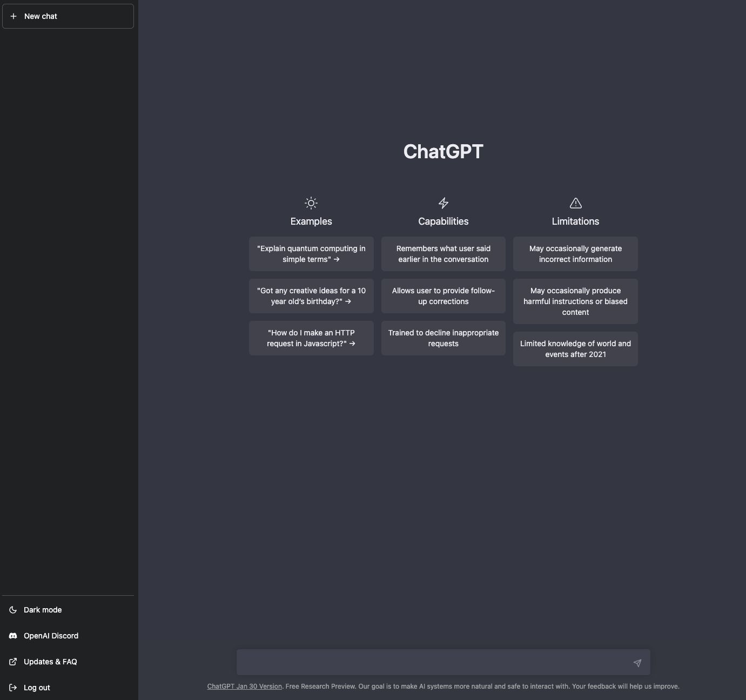The height and width of the screenshot is (700, 746).
Task: Open the OpenAI Discord link
Action: click(68, 636)
